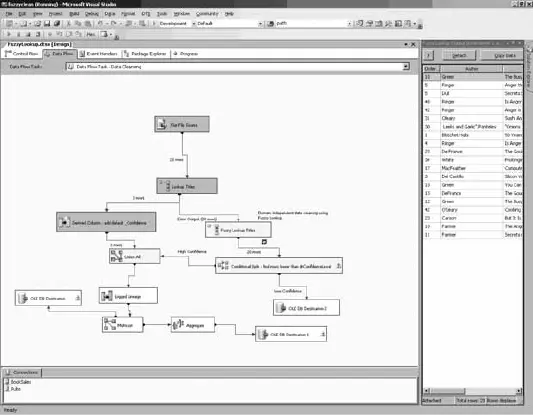Click the Save toolbar icon
Viewport: 533px width, 415px height.
(x=47, y=23)
